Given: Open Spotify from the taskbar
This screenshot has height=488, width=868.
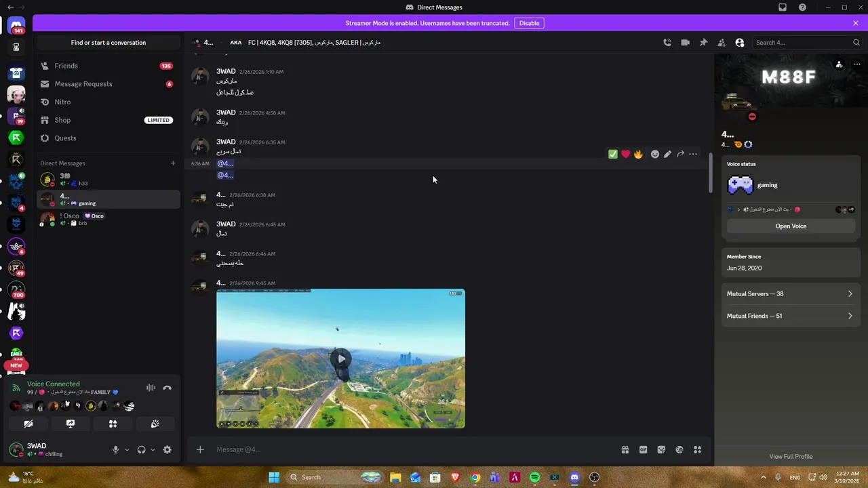Looking at the screenshot, I should point(535,477).
